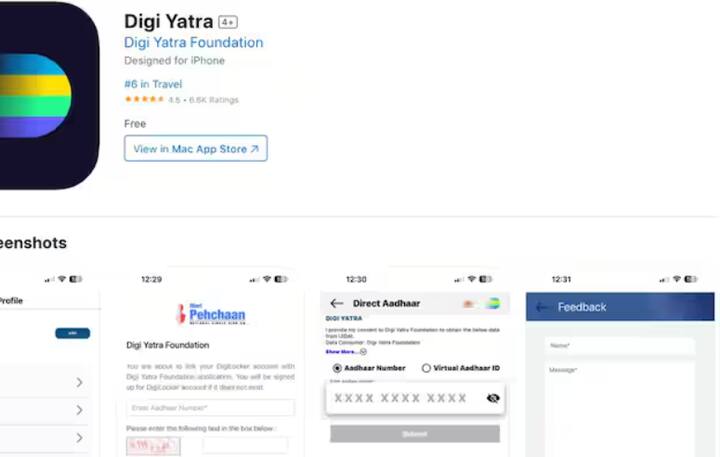The height and width of the screenshot is (457, 720).
Task: Click View in Mac App Store button
Action: tap(196, 148)
